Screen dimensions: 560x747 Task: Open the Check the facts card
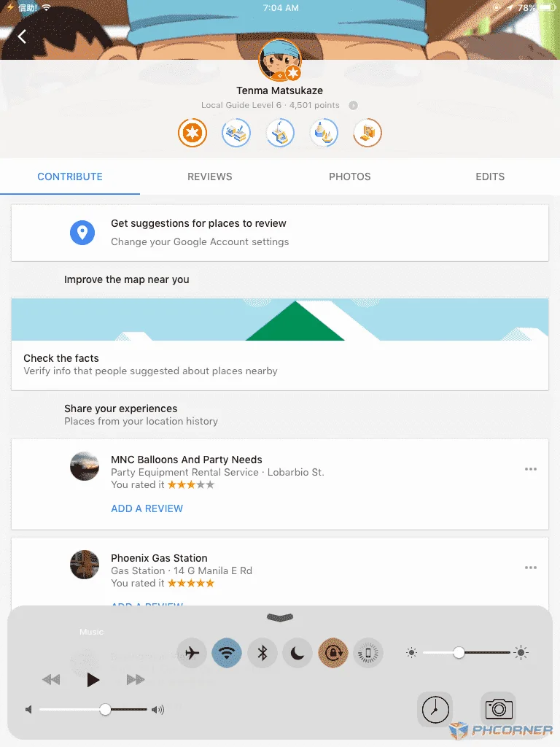280,344
